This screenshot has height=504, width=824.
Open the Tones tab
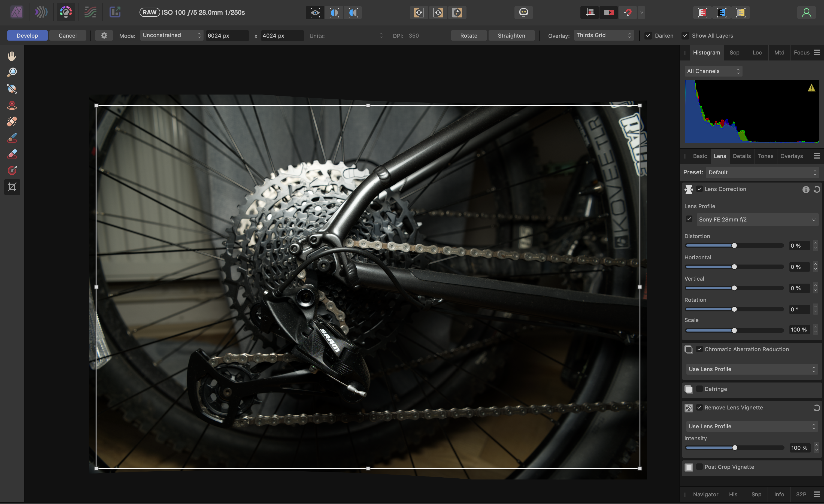[x=765, y=156]
